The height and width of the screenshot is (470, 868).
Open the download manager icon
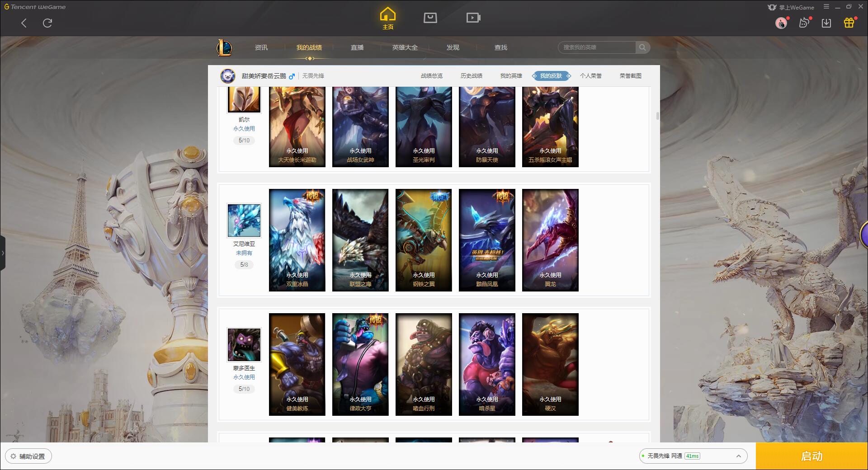826,23
